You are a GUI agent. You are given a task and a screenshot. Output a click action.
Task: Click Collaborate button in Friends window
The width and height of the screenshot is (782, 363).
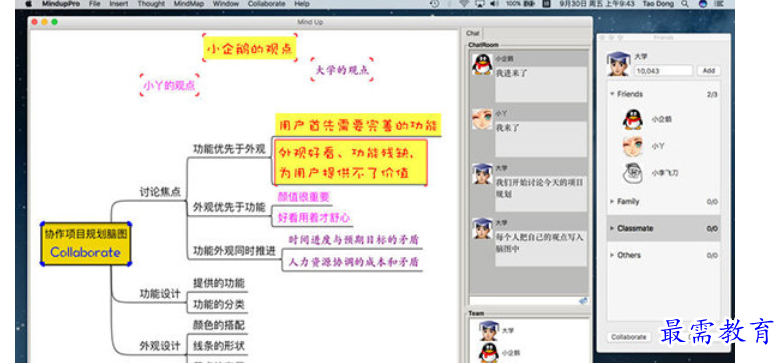(x=628, y=337)
